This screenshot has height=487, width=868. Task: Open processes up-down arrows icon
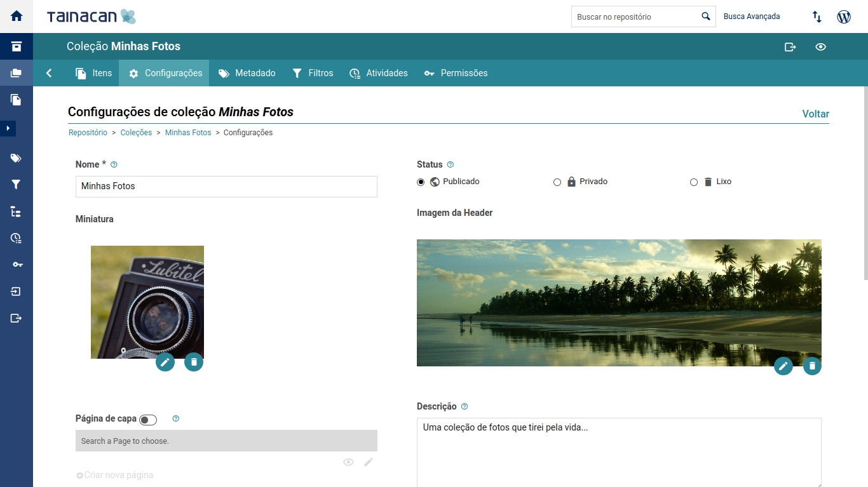[x=817, y=17]
